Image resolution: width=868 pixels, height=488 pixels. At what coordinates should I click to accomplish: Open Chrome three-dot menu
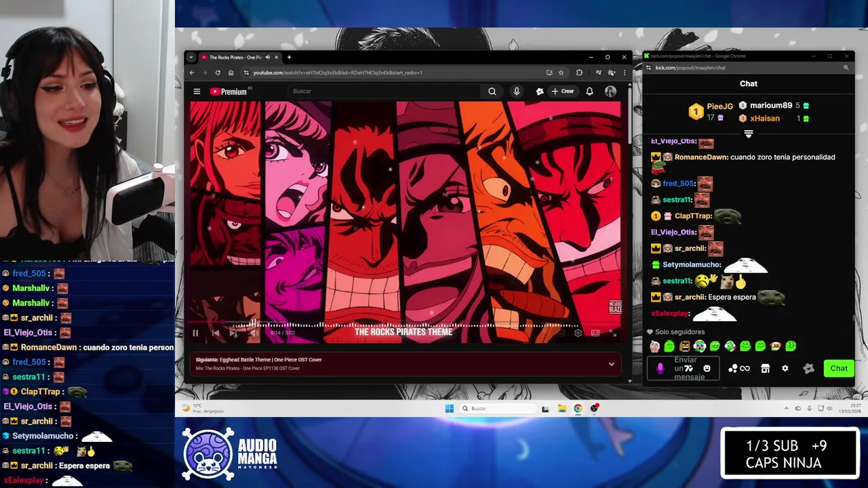click(624, 73)
